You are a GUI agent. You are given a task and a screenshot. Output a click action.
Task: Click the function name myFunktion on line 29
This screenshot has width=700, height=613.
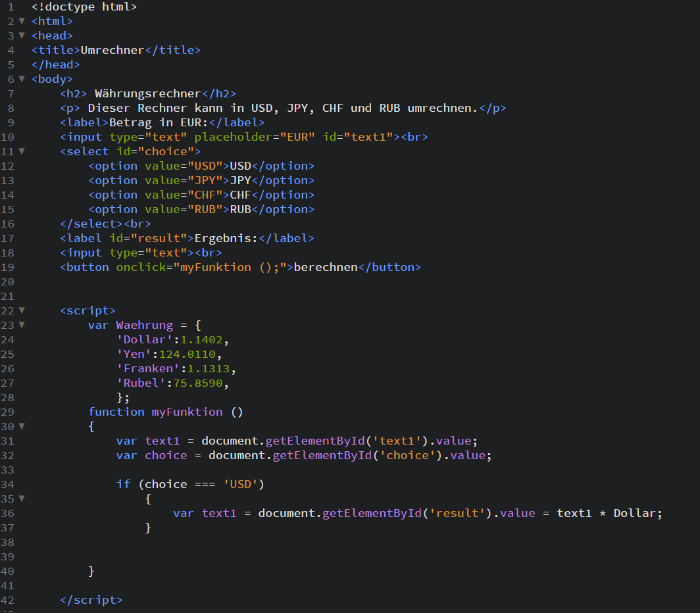coord(187,412)
